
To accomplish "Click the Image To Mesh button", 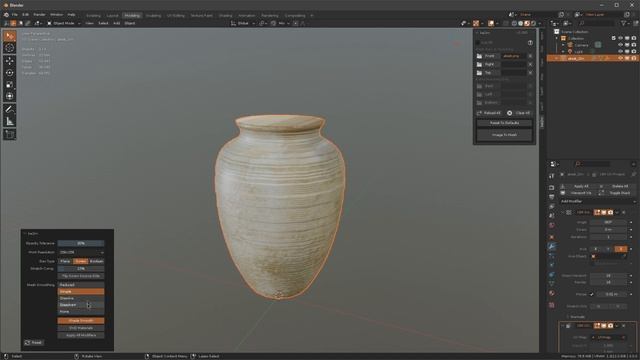I will coord(504,135).
